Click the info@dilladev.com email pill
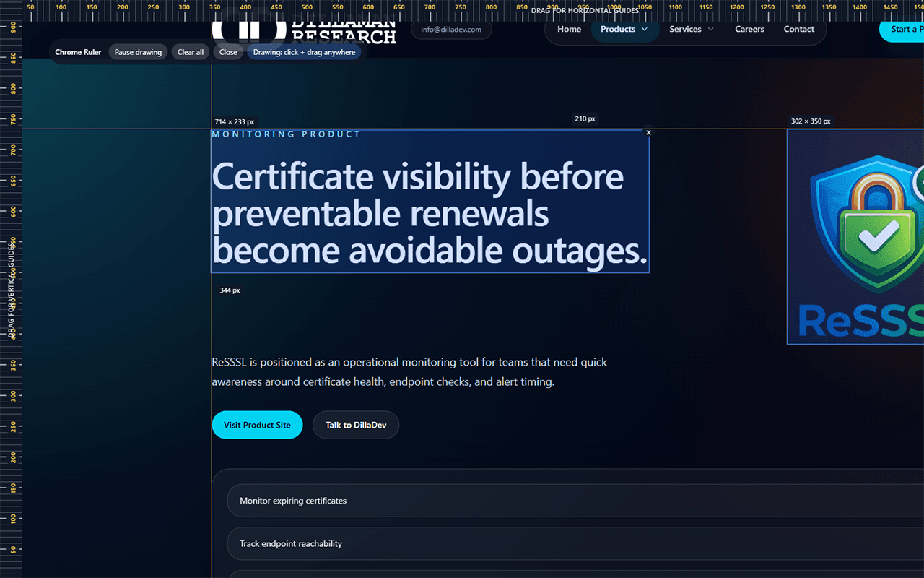The image size is (924, 578). point(451,30)
